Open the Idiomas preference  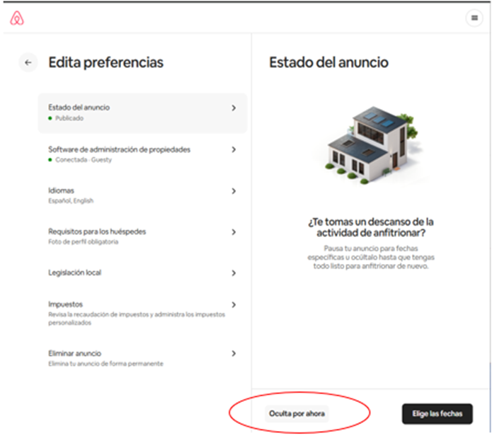143,195
